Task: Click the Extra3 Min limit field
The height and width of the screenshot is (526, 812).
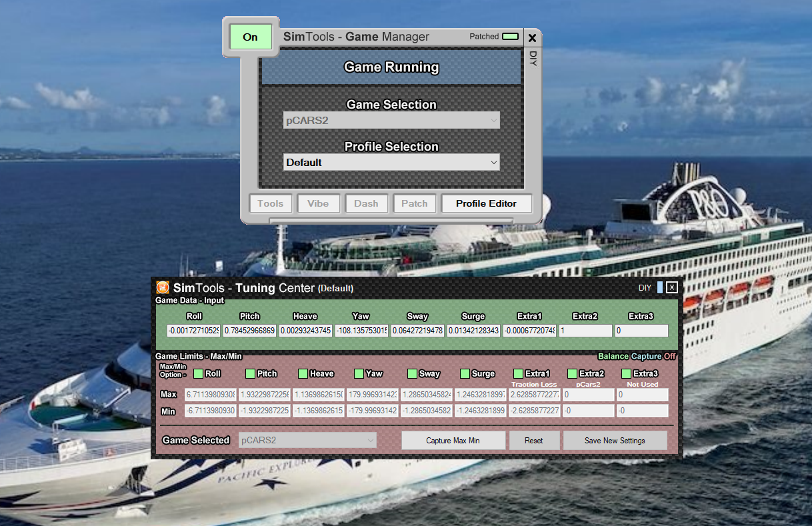Action: [x=642, y=411]
